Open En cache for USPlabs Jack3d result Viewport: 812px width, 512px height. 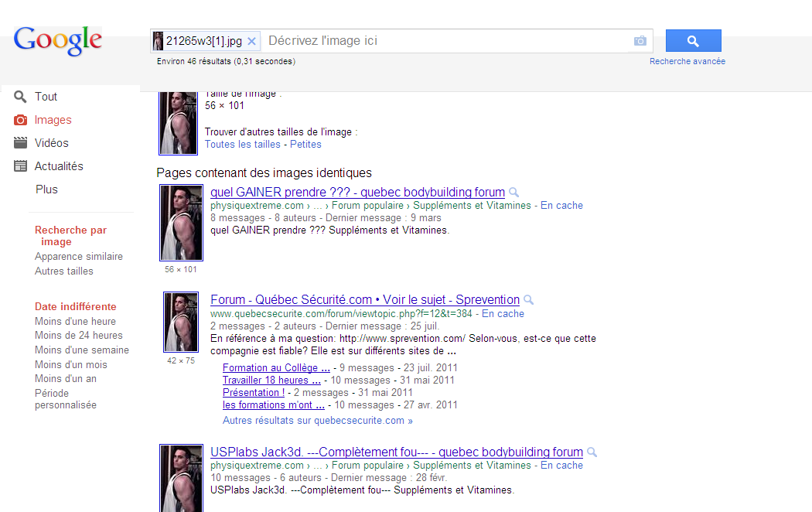pos(561,466)
